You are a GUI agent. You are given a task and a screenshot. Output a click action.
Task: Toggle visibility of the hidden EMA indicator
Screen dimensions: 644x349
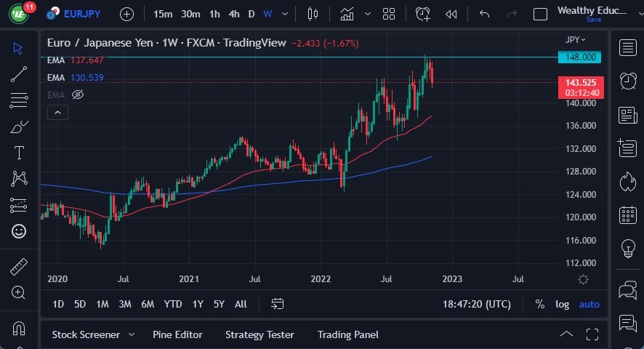pos(79,95)
